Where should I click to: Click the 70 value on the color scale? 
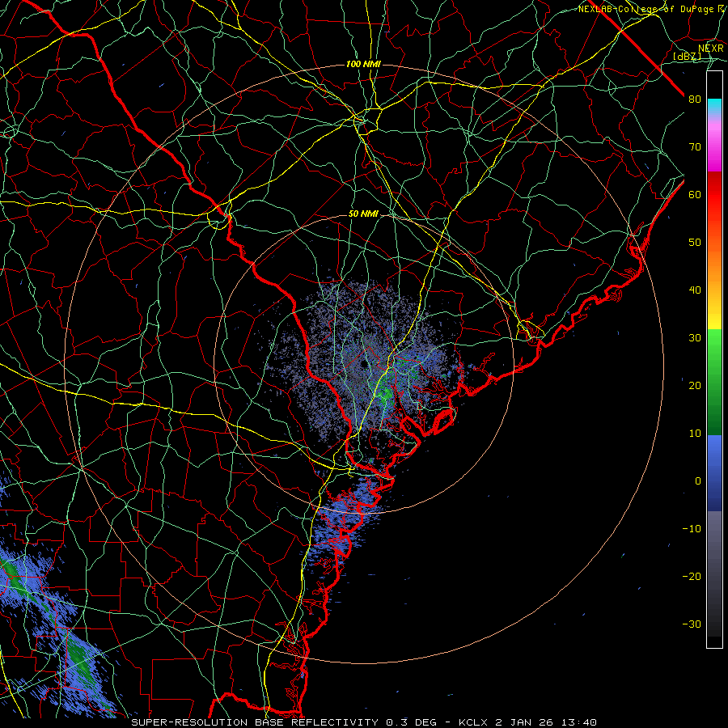pos(695,147)
